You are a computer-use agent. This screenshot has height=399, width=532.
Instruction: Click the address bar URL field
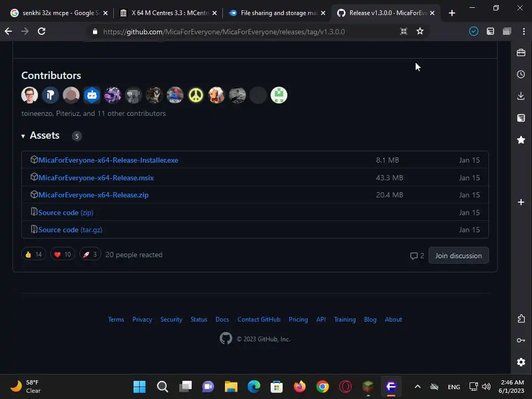pyautogui.click(x=224, y=32)
